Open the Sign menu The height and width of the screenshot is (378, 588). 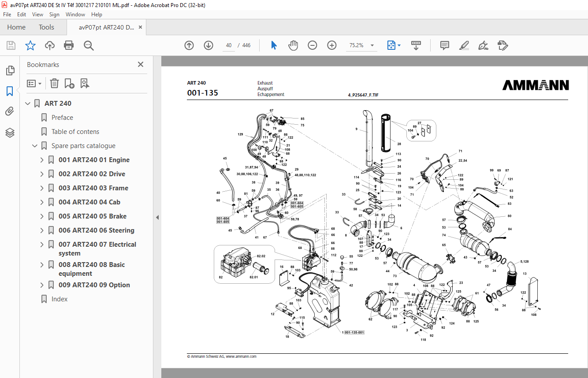54,15
